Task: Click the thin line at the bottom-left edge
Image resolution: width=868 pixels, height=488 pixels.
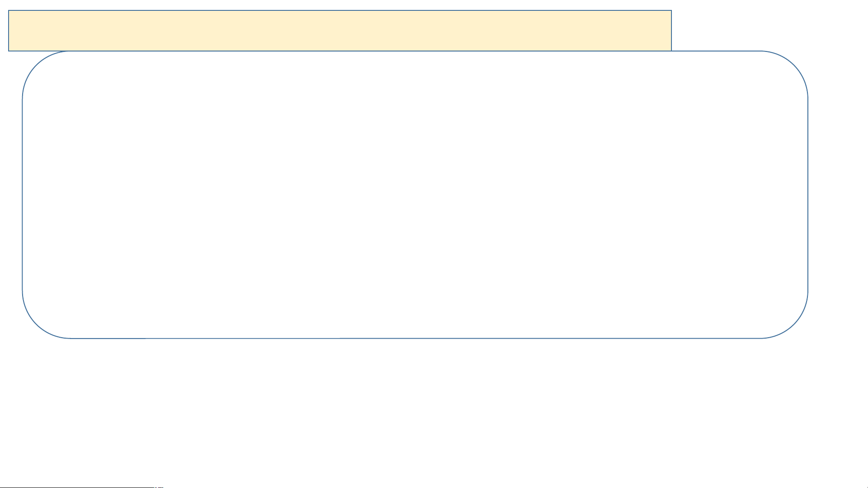Action: [77, 487]
